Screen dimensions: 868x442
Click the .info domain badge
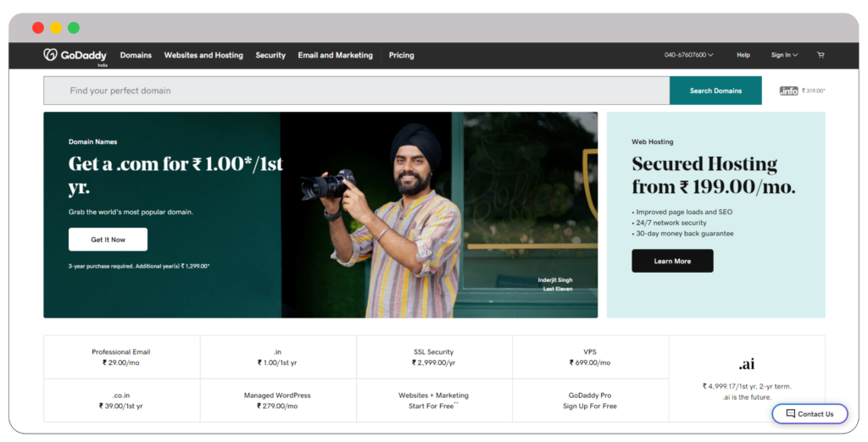click(x=789, y=91)
